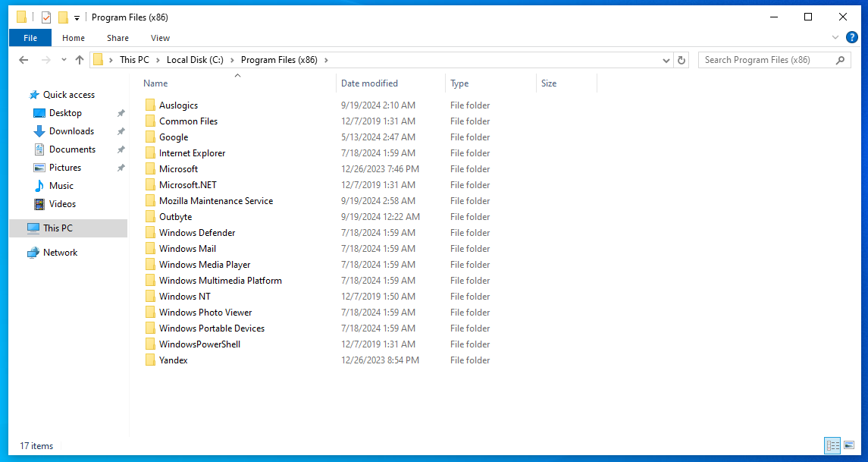Expand the ribbon with the chevron

pyautogui.click(x=835, y=38)
